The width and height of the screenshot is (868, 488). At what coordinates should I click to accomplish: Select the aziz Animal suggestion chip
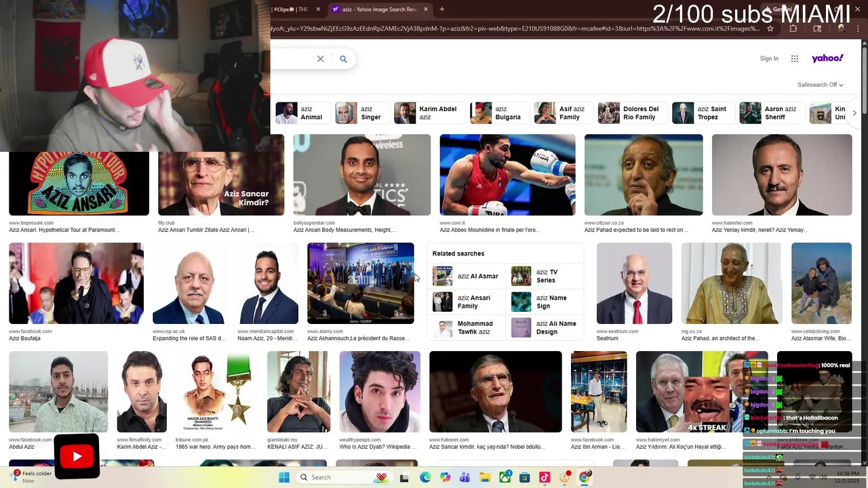coord(302,113)
